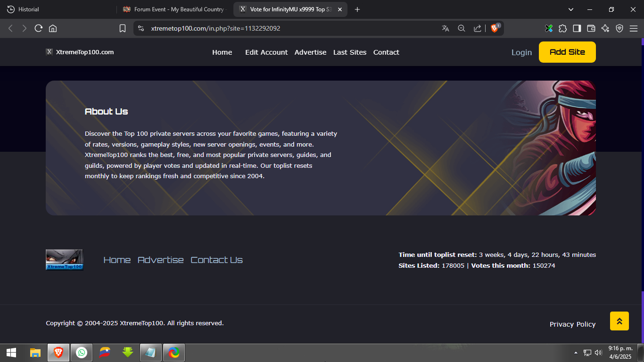This screenshot has width=644, height=362.
Task: Reload the current page
Action: [x=39, y=28]
